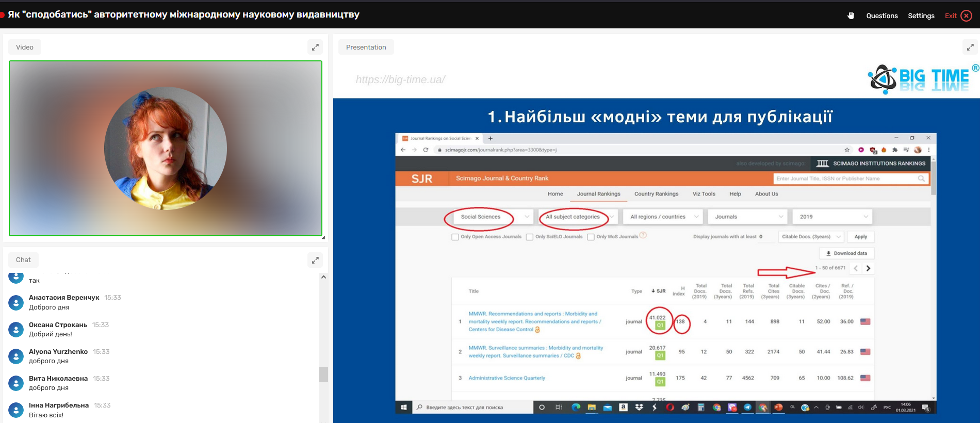Click the scimagojr.com address bar
This screenshot has width=980, height=423.
(501, 150)
